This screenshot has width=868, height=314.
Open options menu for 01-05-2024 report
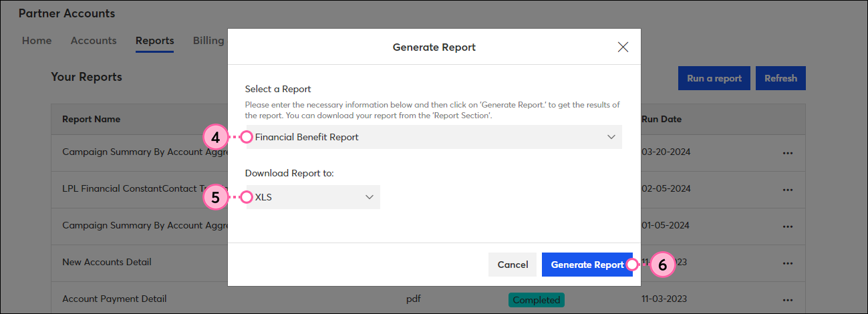tap(788, 226)
